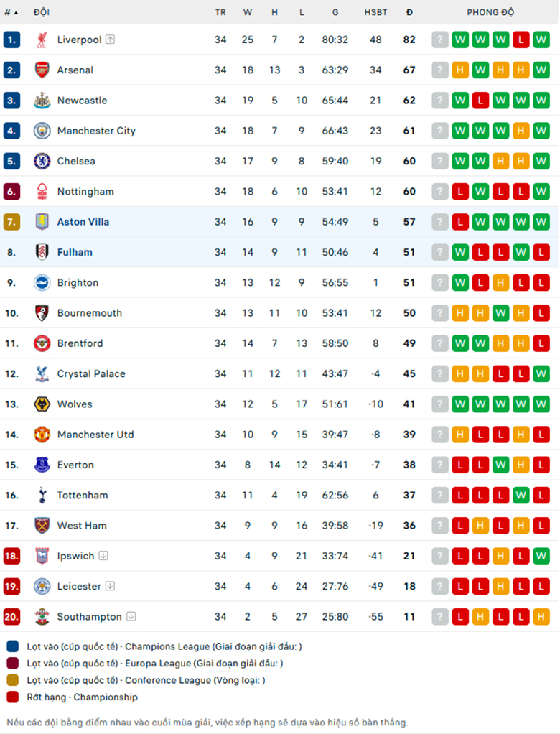The height and width of the screenshot is (734, 560).
Task: Click Leicester's relegation arrow icon
Action: 110,586
